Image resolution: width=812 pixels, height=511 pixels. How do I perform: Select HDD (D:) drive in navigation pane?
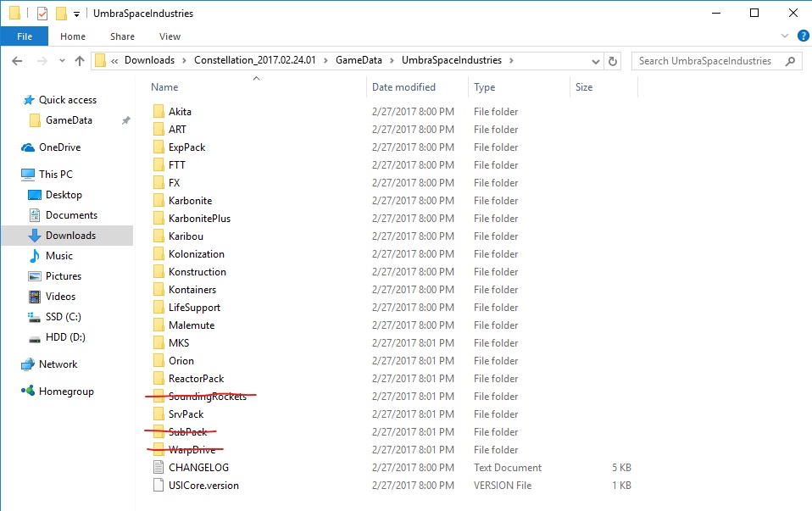[64, 337]
